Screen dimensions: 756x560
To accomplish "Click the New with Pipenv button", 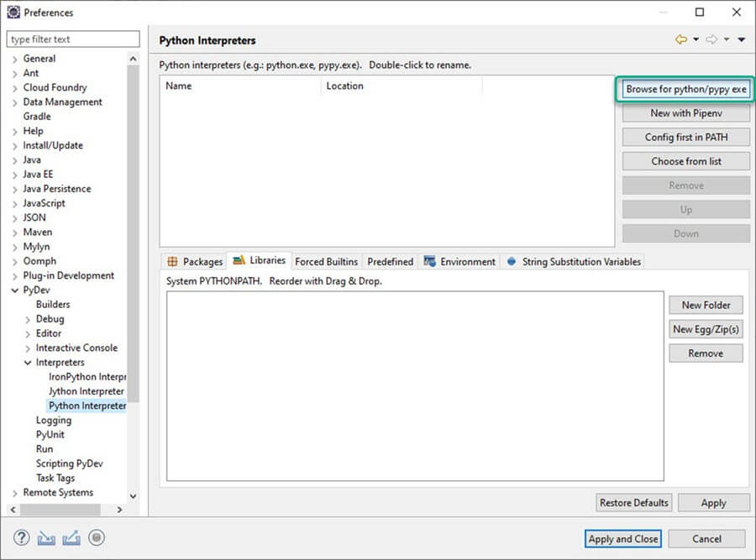I will (x=685, y=113).
